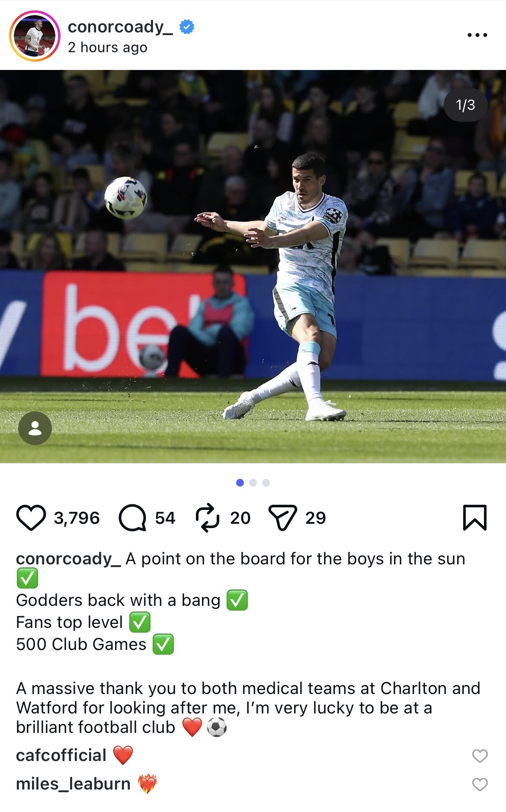The image size is (506, 812).
Task: Open the cafcofficial commenter profile
Action: (x=61, y=755)
